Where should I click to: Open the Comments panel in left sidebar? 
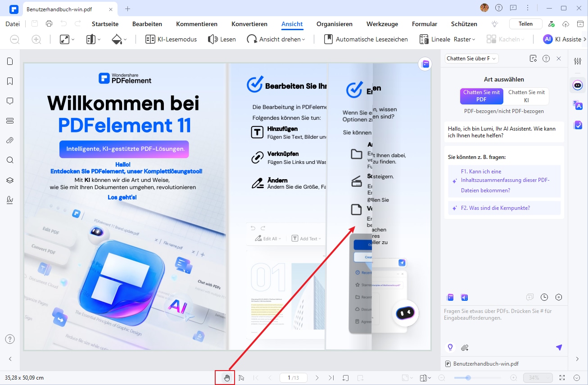(x=10, y=101)
